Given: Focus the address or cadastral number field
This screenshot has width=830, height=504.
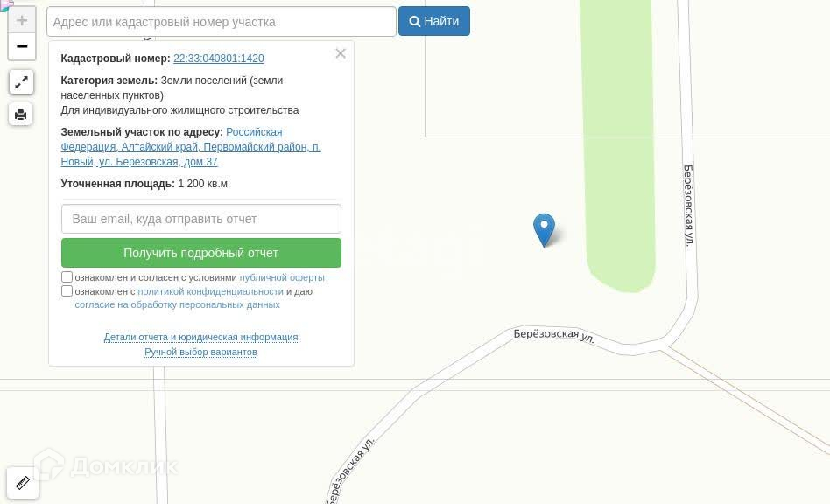Looking at the screenshot, I should (222, 22).
